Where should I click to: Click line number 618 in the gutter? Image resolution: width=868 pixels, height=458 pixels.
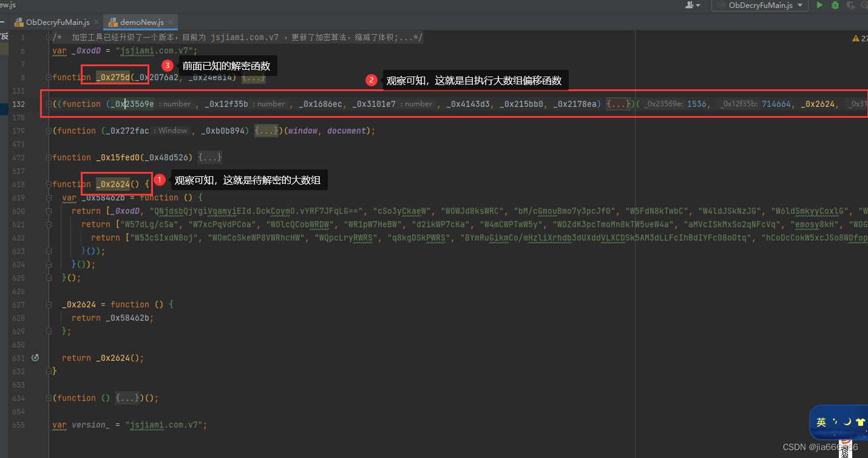(x=19, y=184)
